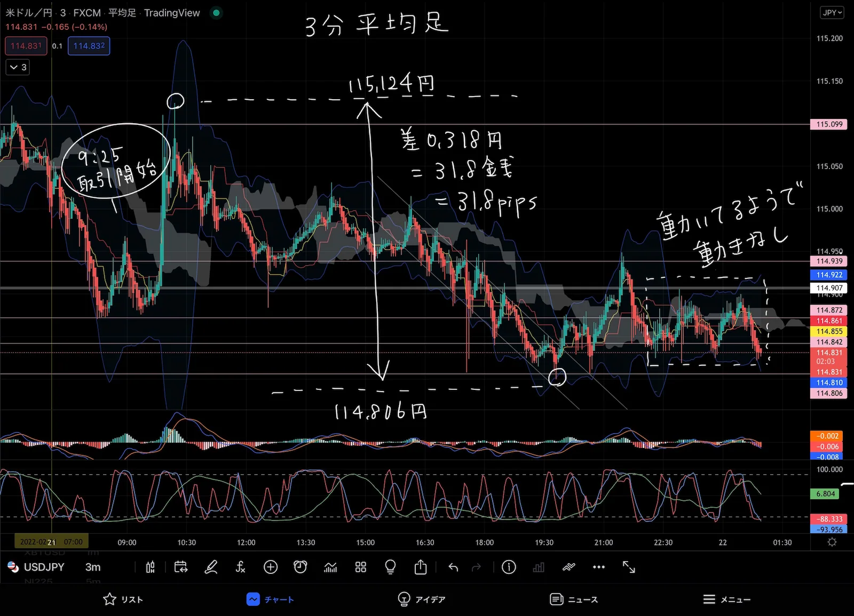Expand the collapsed indicator legend
This screenshot has width=854, height=616.
(x=18, y=67)
